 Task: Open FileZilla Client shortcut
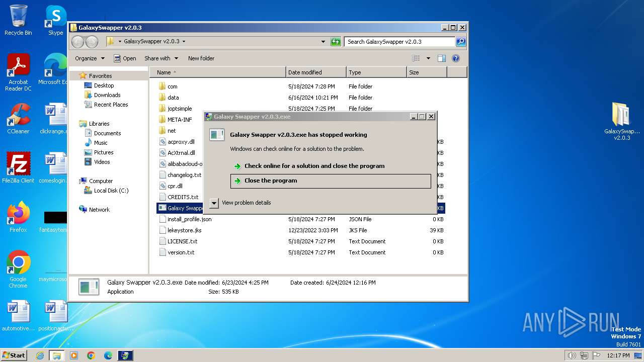(x=18, y=167)
